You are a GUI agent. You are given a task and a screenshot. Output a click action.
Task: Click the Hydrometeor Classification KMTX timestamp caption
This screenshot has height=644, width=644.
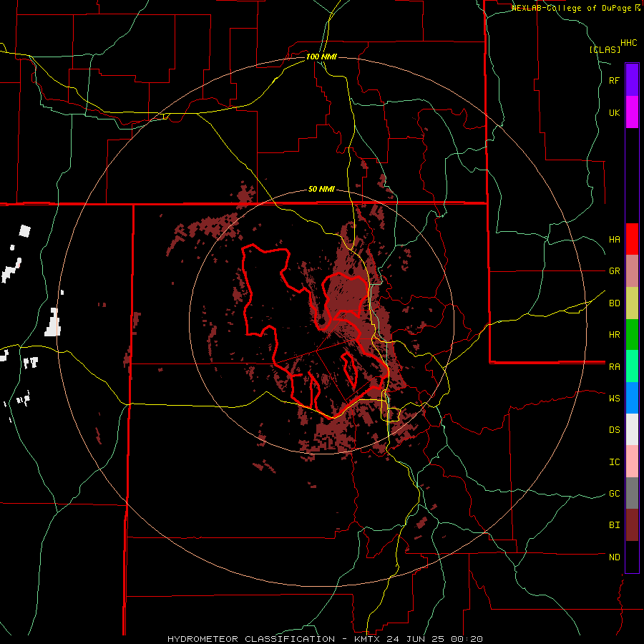coord(325,639)
